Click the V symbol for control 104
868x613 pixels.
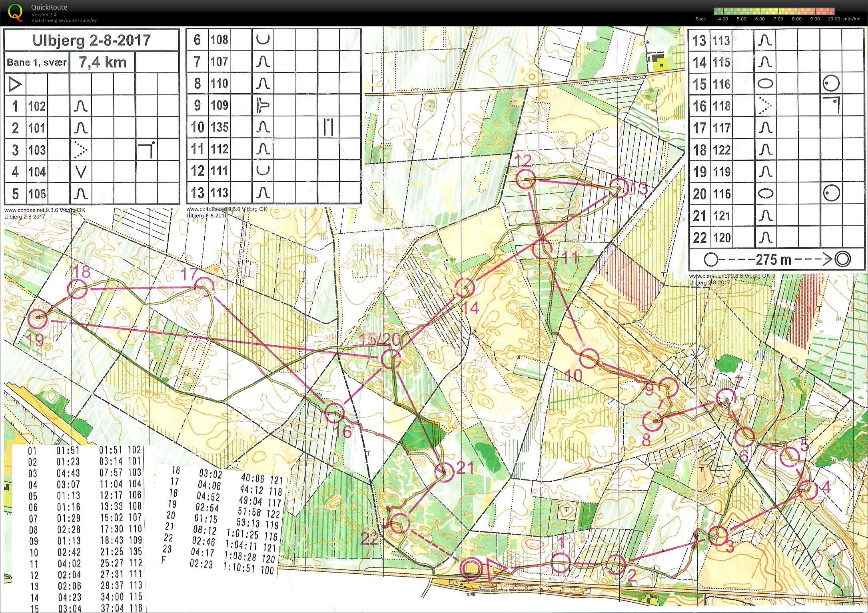click(x=81, y=172)
